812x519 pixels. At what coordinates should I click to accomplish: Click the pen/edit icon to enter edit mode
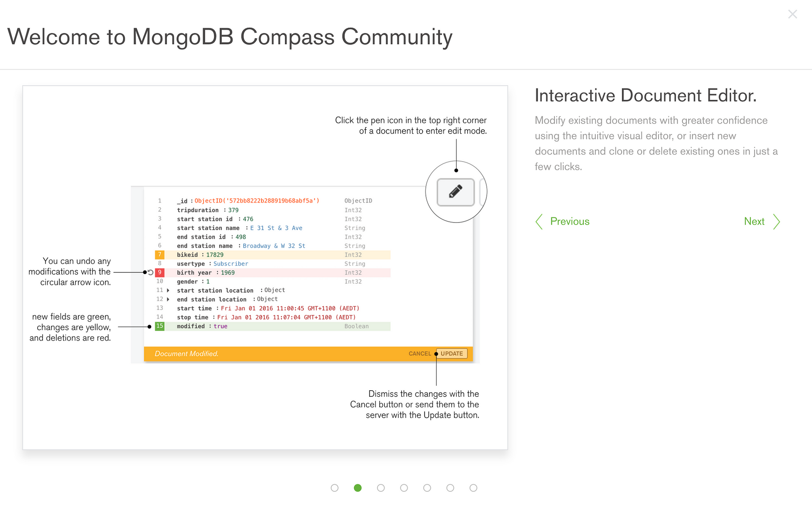pos(455,190)
